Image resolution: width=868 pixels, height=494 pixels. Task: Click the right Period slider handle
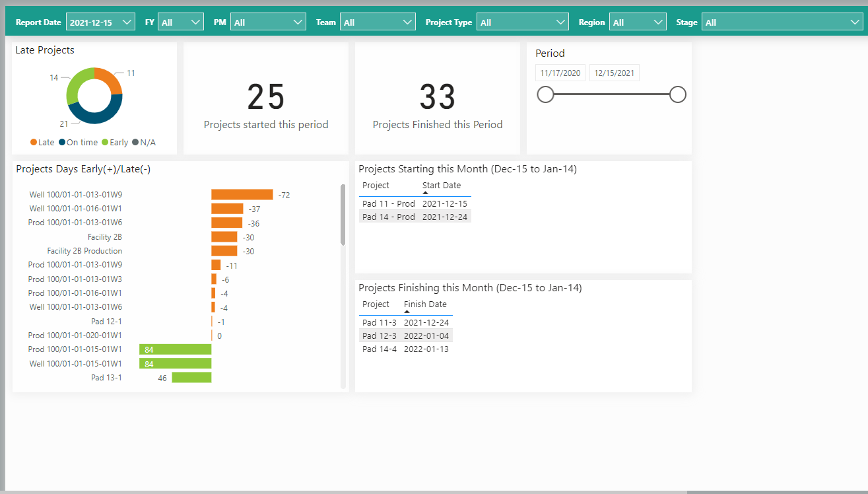click(678, 94)
